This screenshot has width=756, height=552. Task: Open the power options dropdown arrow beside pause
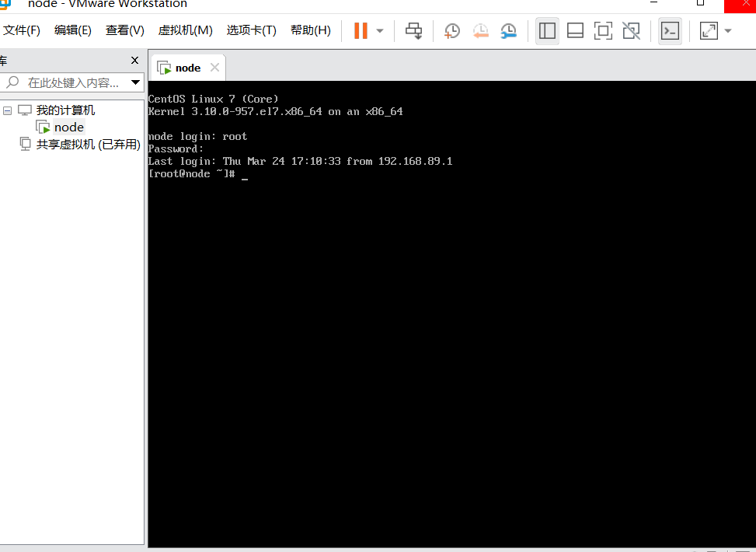pos(380,31)
